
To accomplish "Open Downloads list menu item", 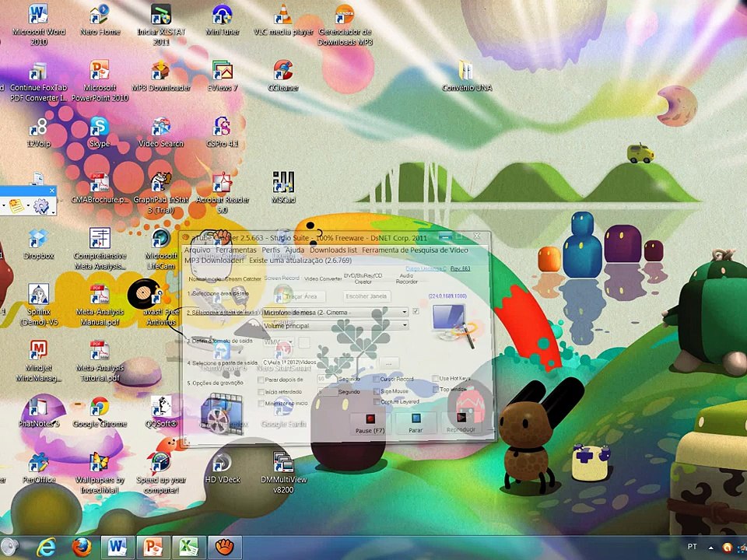I will point(333,250).
